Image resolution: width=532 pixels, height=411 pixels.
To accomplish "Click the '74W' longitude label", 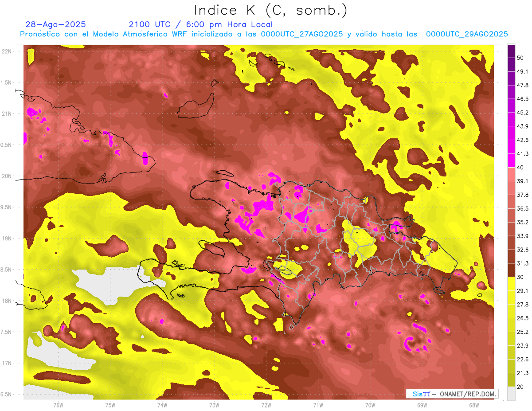I will (x=162, y=405).
